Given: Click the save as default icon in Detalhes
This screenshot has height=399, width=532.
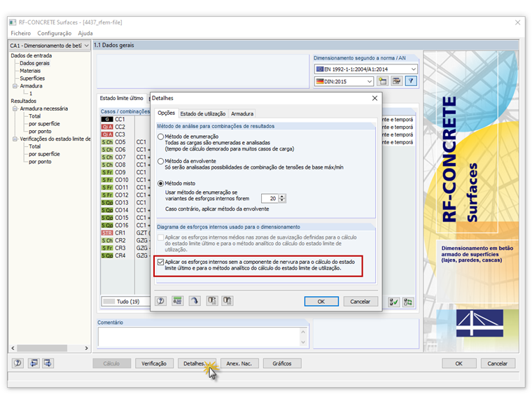Looking at the screenshot, I should [x=227, y=301].
